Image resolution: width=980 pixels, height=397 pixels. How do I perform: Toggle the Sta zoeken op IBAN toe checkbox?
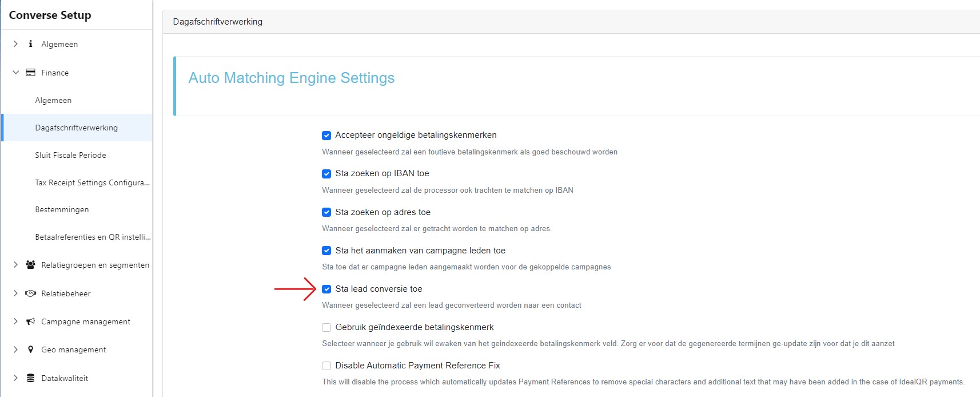tap(326, 174)
